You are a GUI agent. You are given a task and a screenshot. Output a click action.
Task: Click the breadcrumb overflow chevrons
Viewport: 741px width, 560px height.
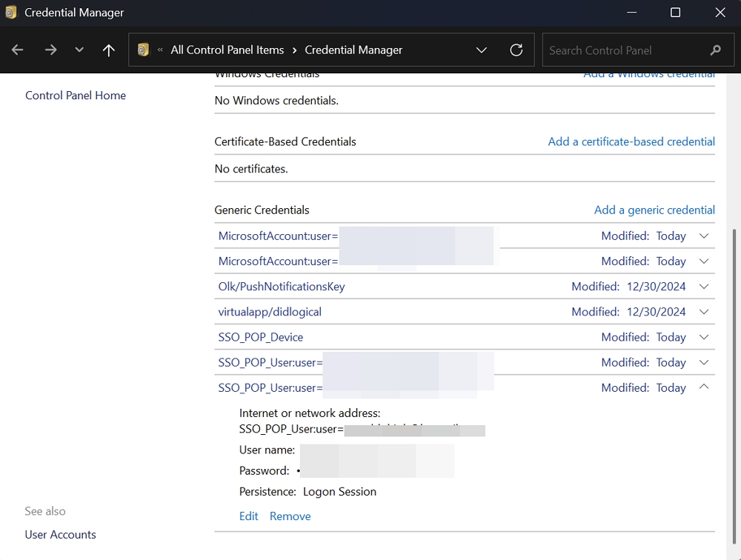[x=160, y=50]
